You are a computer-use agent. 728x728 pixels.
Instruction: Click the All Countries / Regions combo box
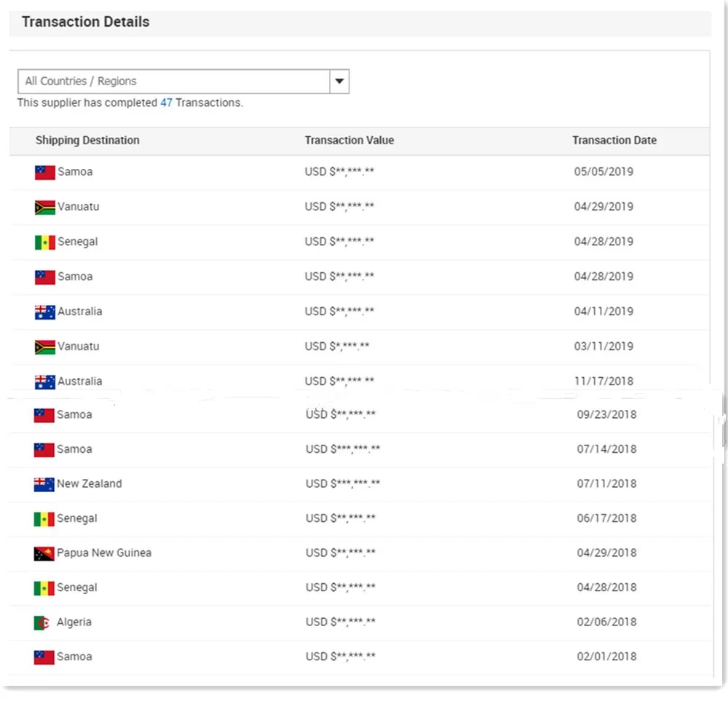coord(174,82)
